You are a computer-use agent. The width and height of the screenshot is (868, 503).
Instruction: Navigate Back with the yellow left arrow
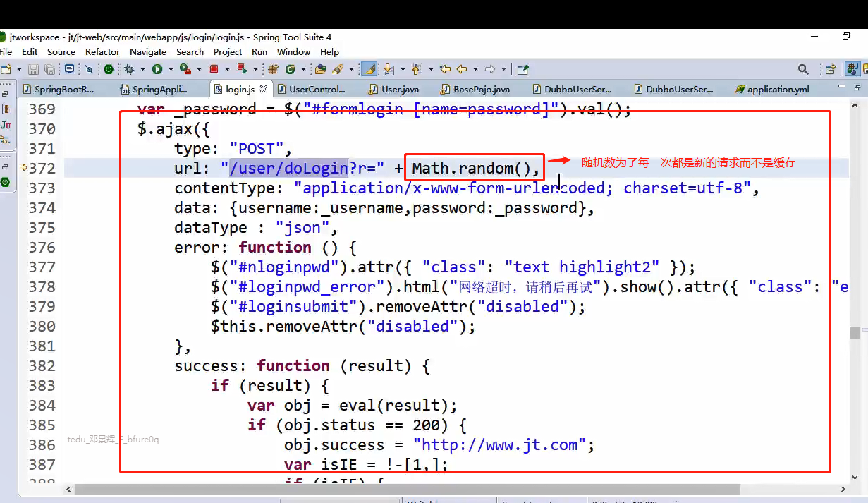[x=463, y=69]
